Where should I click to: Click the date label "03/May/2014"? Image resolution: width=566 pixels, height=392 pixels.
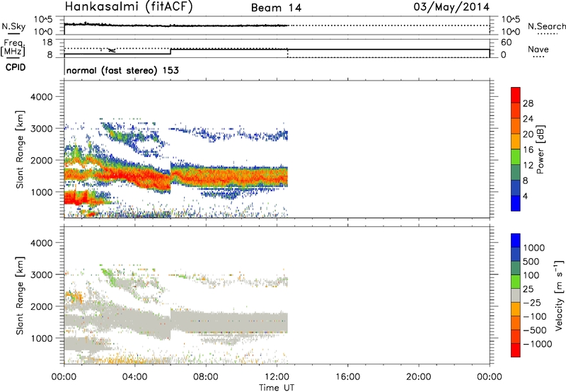tap(451, 7)
